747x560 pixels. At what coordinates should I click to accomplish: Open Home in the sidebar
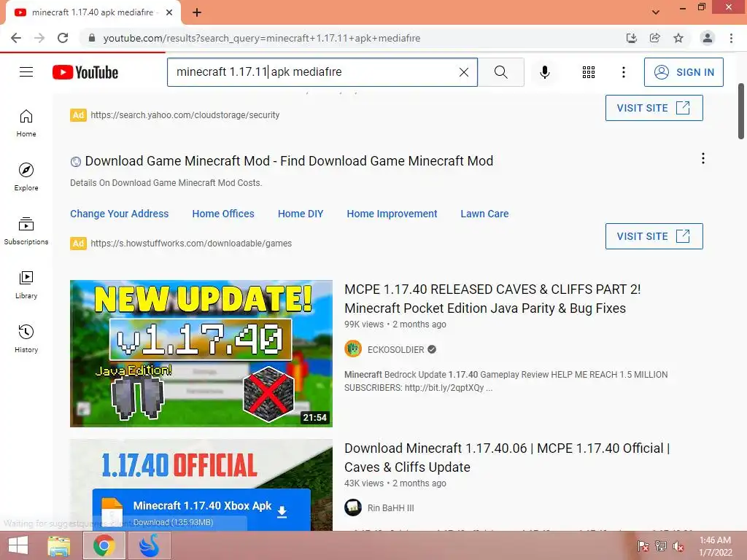pyautogui.click(x=26, y=122)
